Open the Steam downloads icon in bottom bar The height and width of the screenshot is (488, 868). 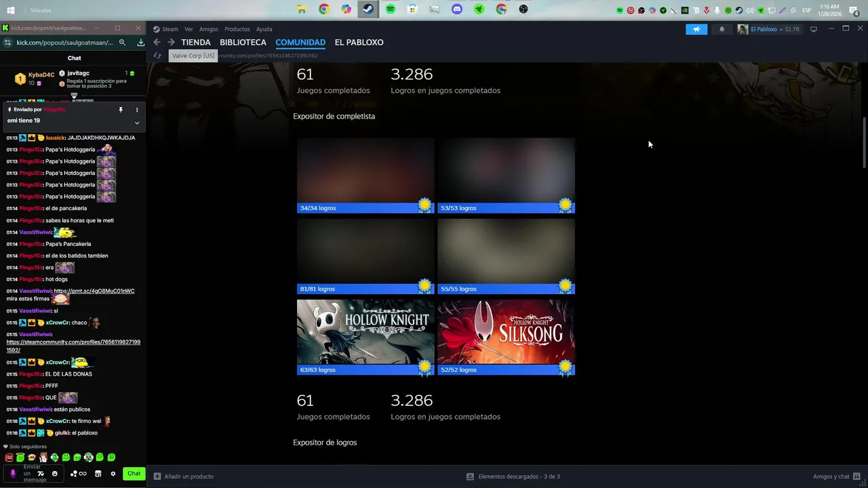pos(470,476)
